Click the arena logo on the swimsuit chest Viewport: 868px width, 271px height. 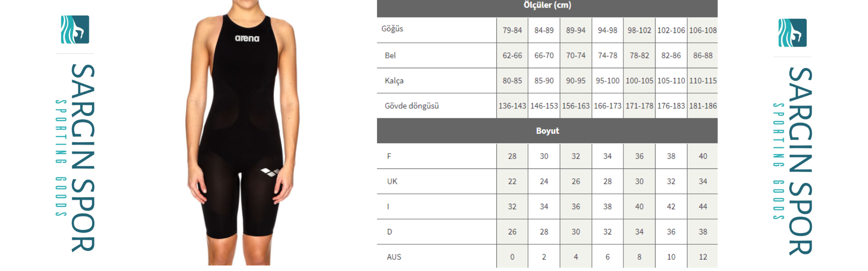pyautogui.click(x=247, y=38)
